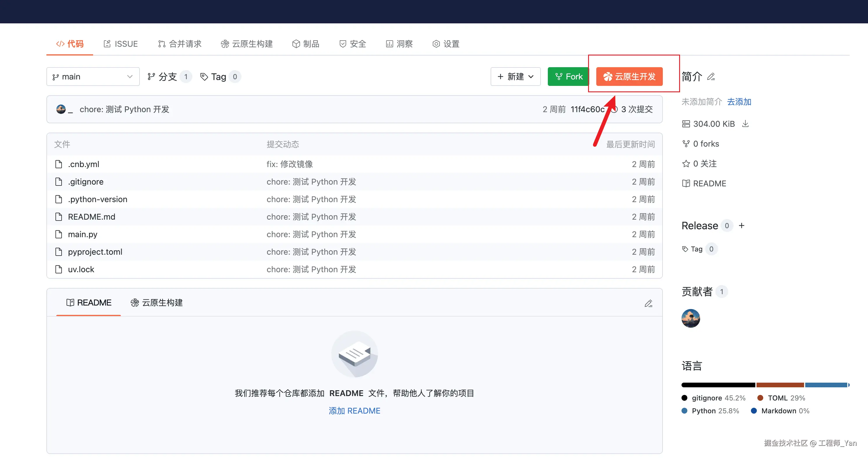Launch 云原生开发 orange button

pyautogui.click(x=629, y=77)
